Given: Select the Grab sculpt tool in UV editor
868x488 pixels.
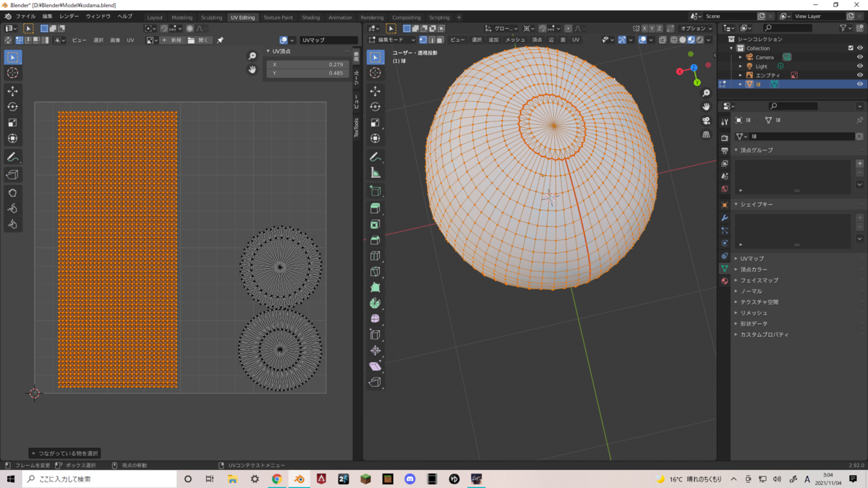Looking at the screenshot, I should 13,192.
